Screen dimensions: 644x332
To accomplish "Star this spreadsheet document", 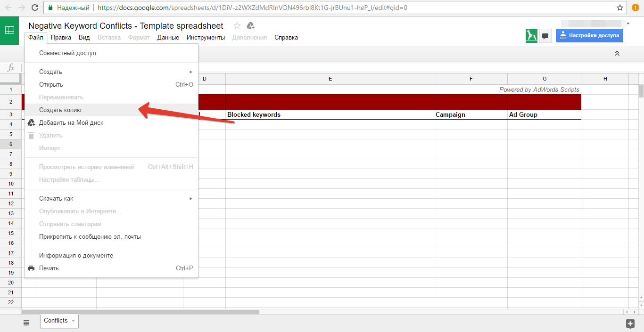I will tap(237, 26).
